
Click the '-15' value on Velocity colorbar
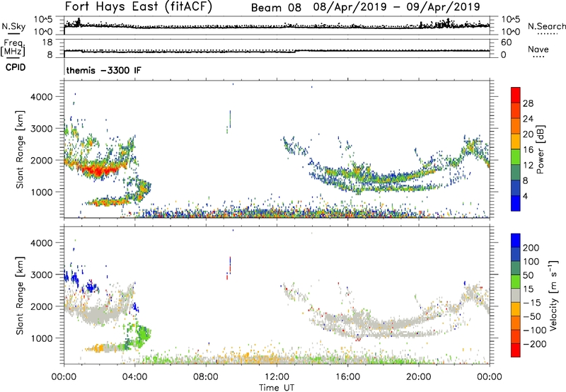coord(532,303)
